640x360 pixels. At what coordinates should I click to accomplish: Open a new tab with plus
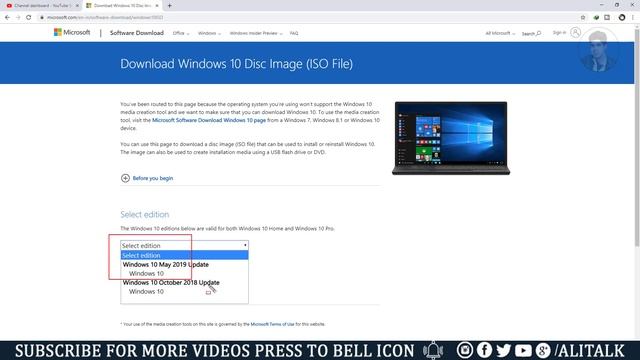[x=169, y=6]
